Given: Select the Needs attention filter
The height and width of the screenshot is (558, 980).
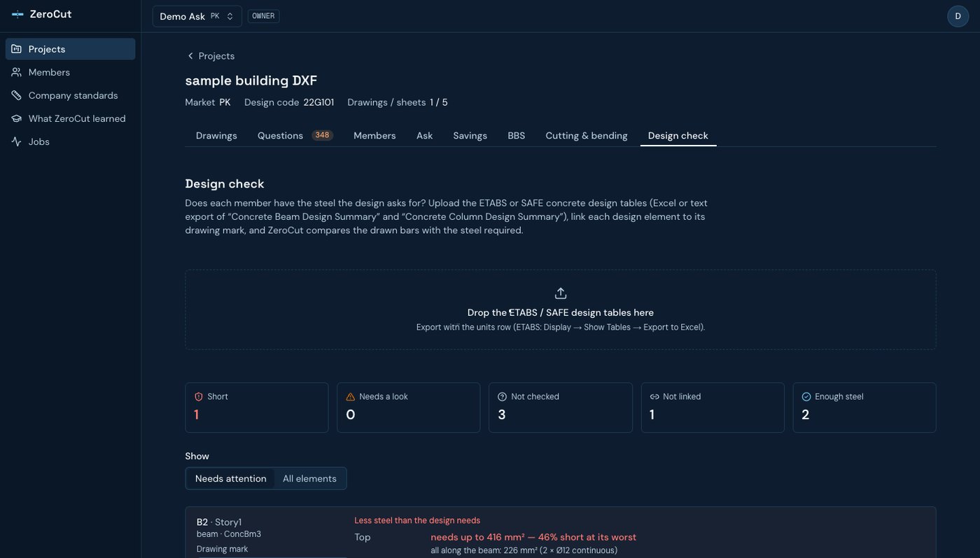Looking at the screenshot, I should click(230, 479).
